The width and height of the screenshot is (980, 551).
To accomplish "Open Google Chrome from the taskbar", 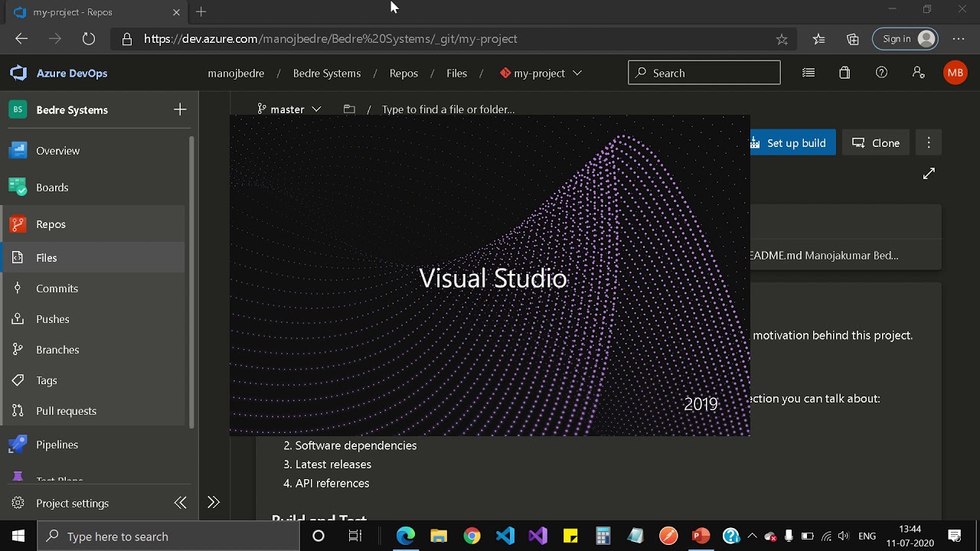I will (472, 536).
